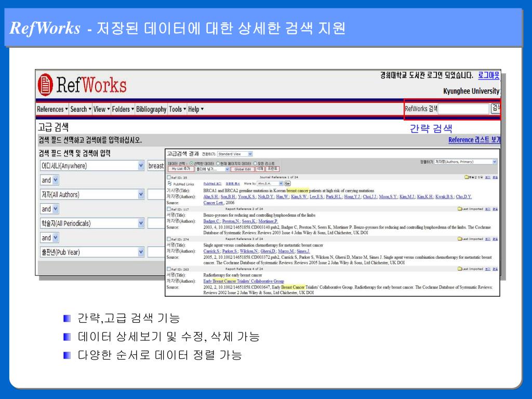Open the Search menu
The width and height of the screenshot is (532, 399).
(x=81, y=109)
